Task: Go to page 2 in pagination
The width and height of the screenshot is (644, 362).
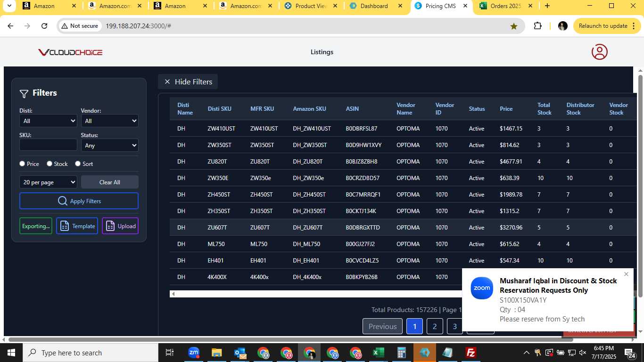Action: (435, 326)
